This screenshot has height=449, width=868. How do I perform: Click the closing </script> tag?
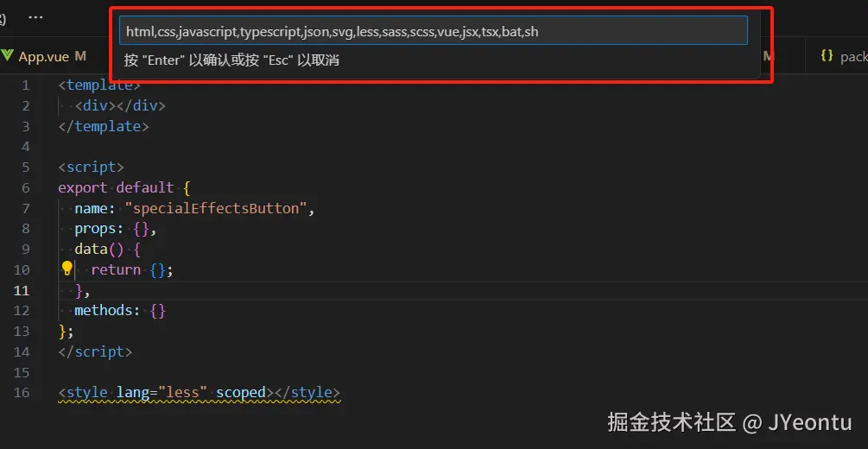click(95, 351)
